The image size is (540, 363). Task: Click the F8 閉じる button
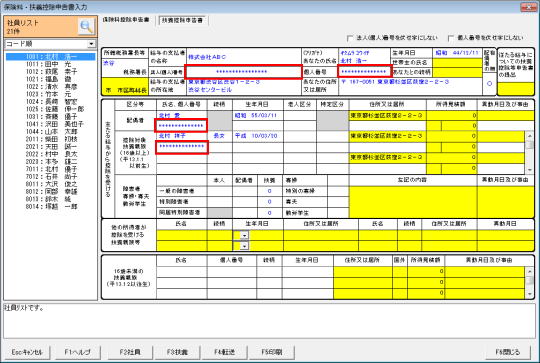[508, 352]
